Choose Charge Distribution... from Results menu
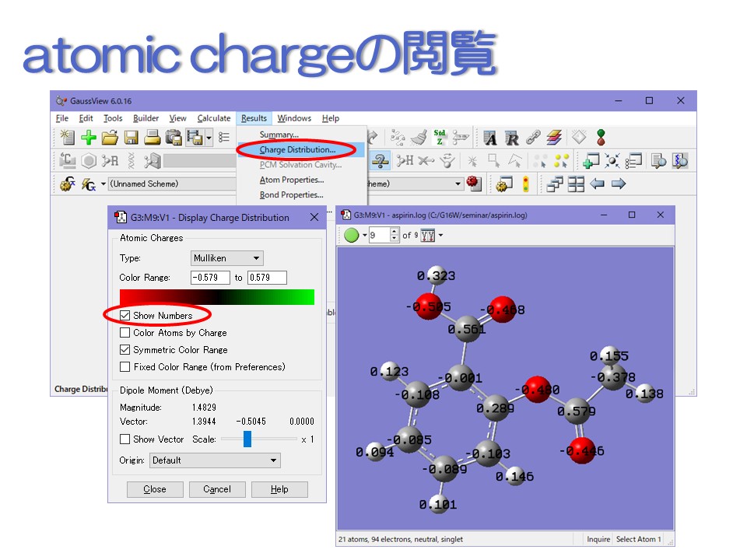 click(x=297, y=149)
